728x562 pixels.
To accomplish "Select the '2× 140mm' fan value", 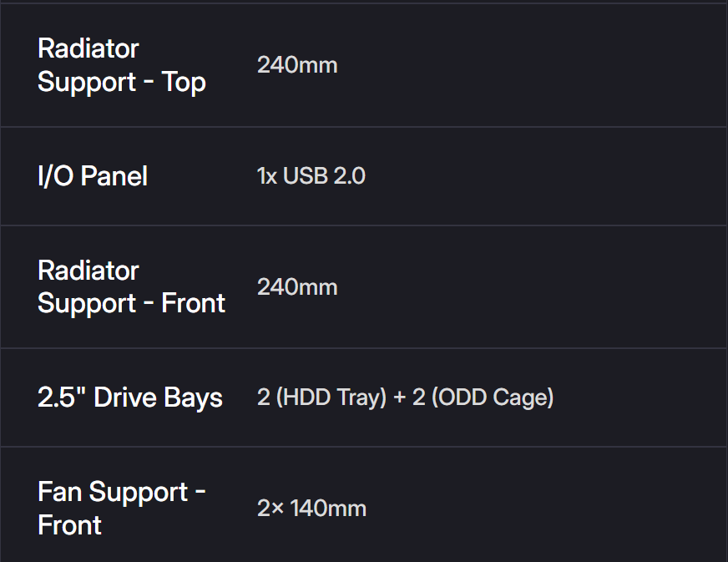I will [x=311, y=509].
